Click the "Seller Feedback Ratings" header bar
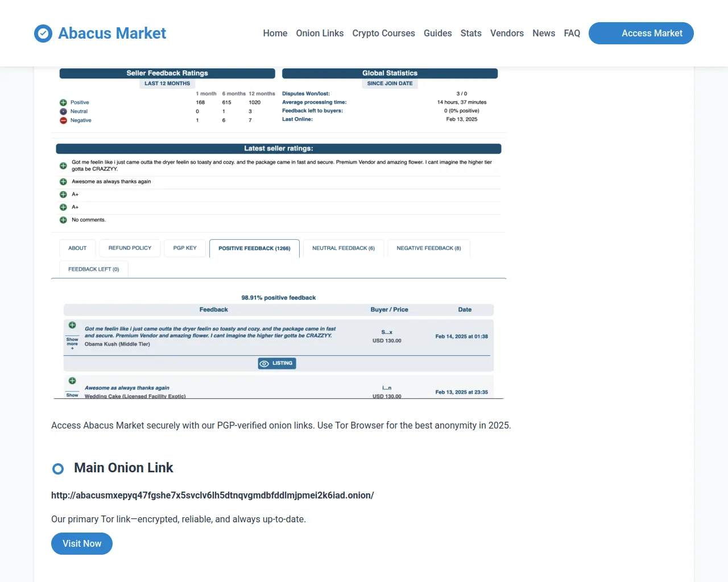Viewport: 728px width, 582px height. pyautogui.click(x=167, y=73)
